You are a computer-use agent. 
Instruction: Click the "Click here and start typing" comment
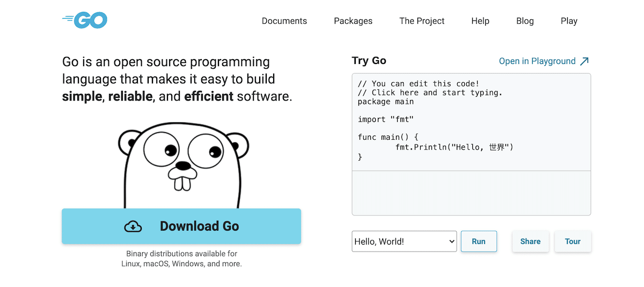(430, 92)
